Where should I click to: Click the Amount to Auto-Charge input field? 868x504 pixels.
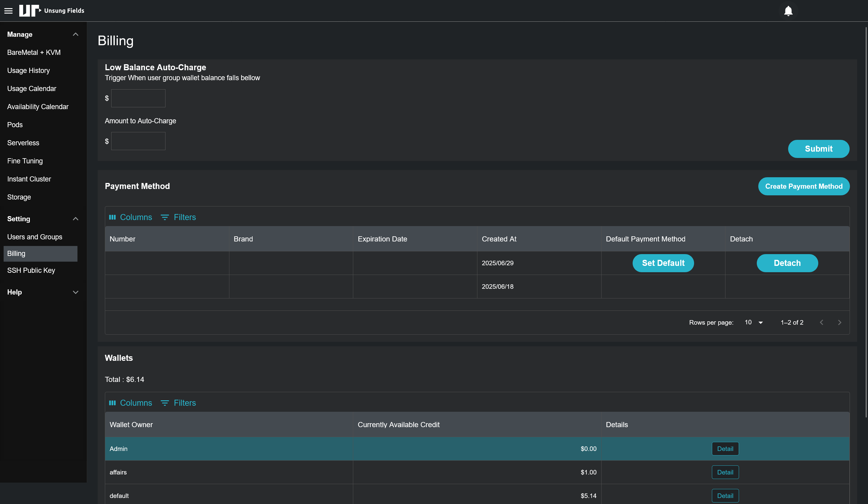(x=138, y=141)
